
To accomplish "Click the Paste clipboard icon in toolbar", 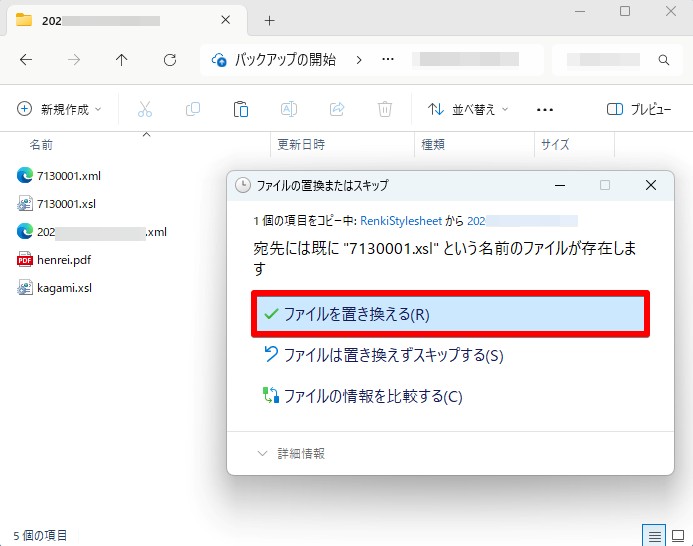I will pos(241,109).
